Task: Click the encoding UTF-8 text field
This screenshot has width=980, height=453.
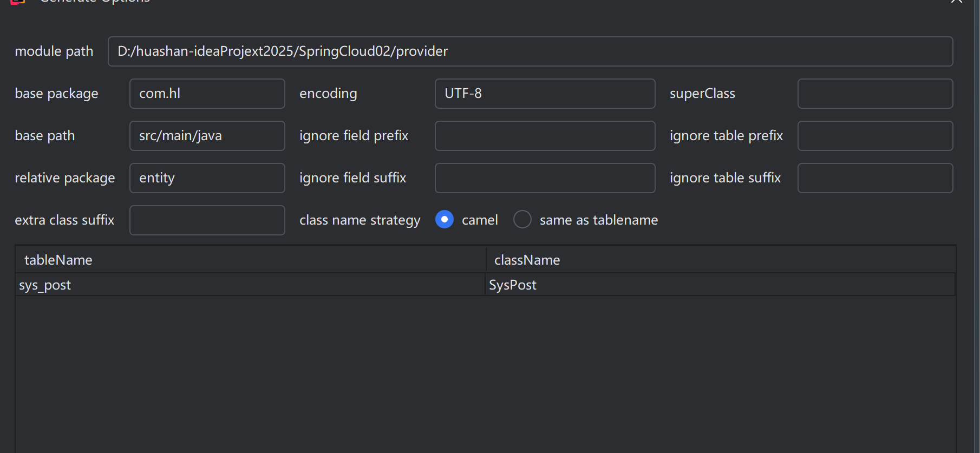Action: (545, 94)
